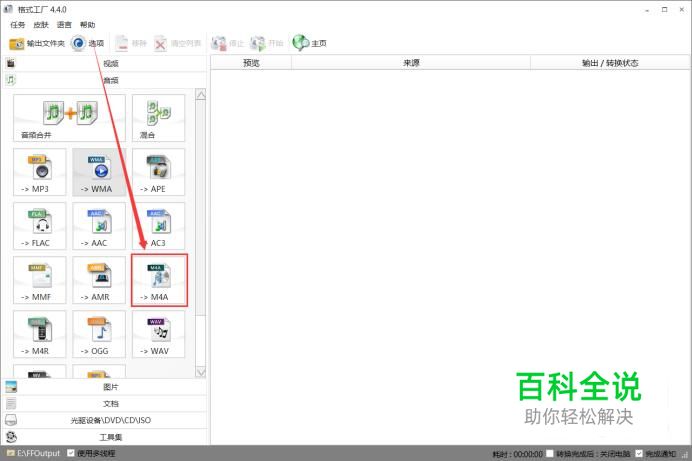The height and width of the screenshot is (461, 692).
Task: Choose the -> MP3 converter
Action: [x=40, y=172]
